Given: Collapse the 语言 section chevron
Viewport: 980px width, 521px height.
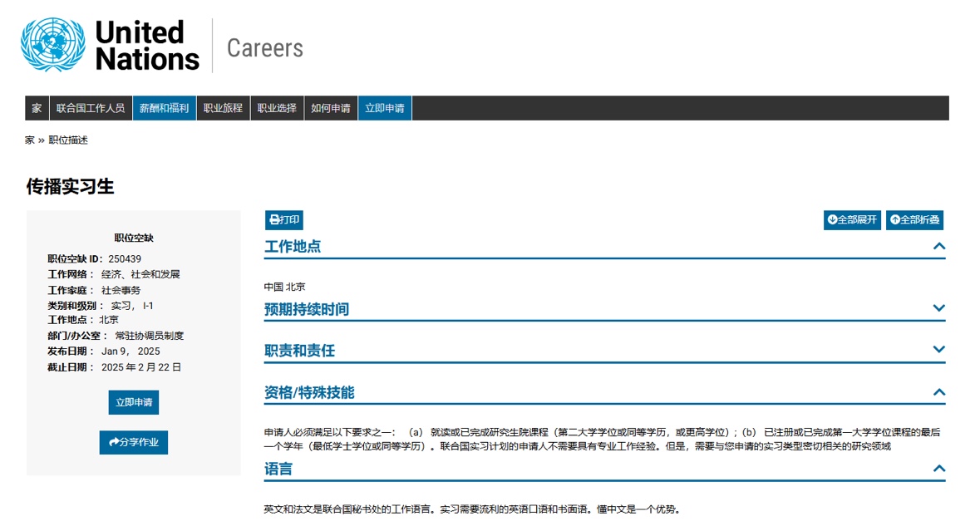Looking at the screenshot, I should pos(939,469).
